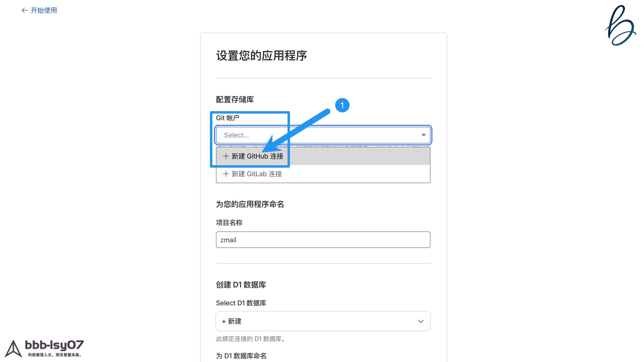Click the bbb-lsy07 watermark text
Viewport: 644px width, 362px height.
click(x=54, y=345)
